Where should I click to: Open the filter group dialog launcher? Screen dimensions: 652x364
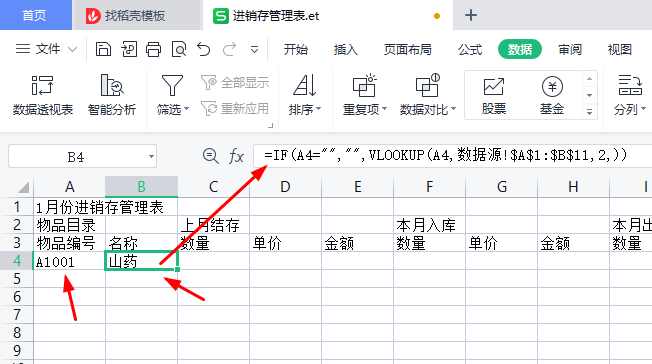(271, 125)
